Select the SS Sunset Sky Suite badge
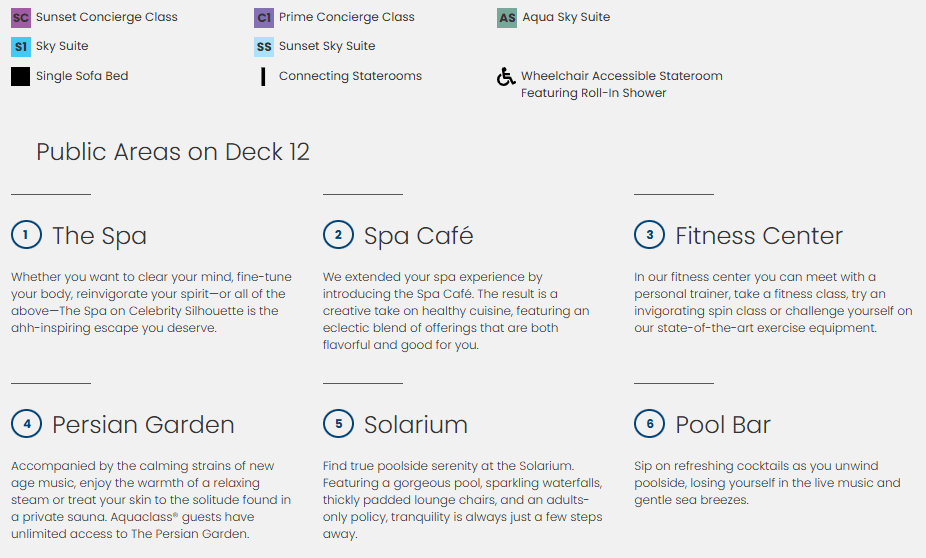Viewport: 926px width, 558px height. click(264, 47)
